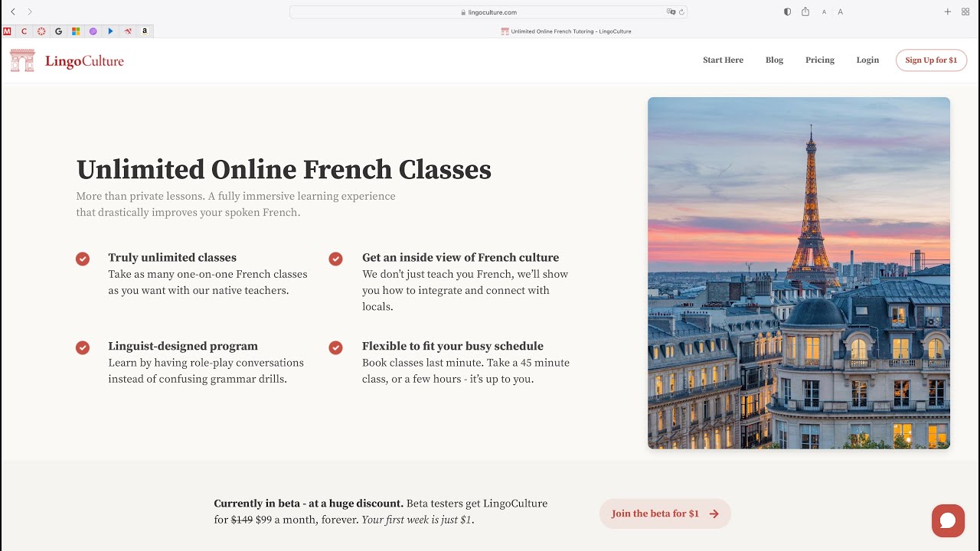
Task: Click the Share icon in browser toolbar
Action: pyautogui.click(x=805, y=11)
